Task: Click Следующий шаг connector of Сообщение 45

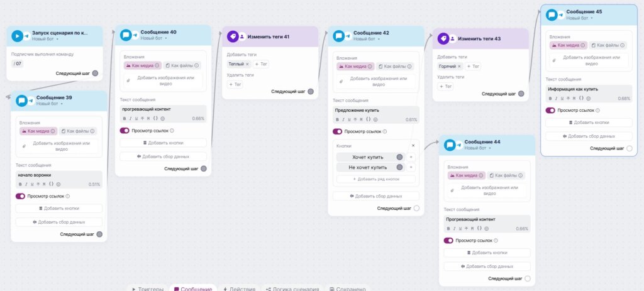Action: point(629,148)
